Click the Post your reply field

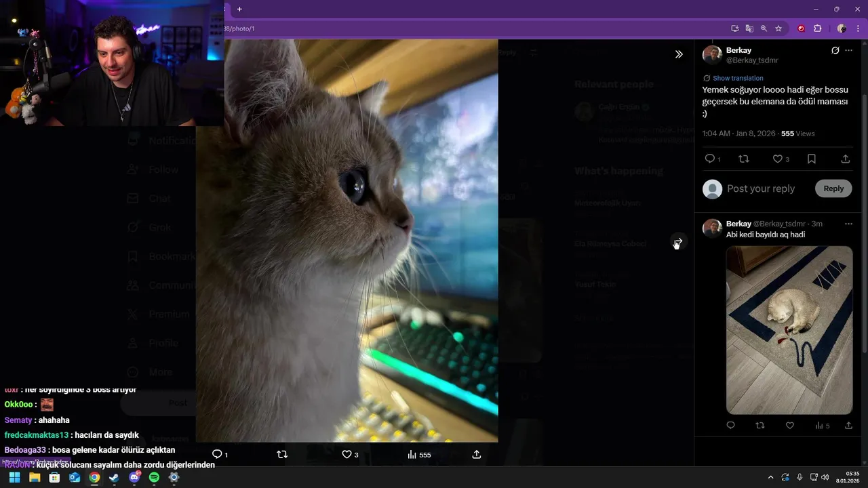761,188
